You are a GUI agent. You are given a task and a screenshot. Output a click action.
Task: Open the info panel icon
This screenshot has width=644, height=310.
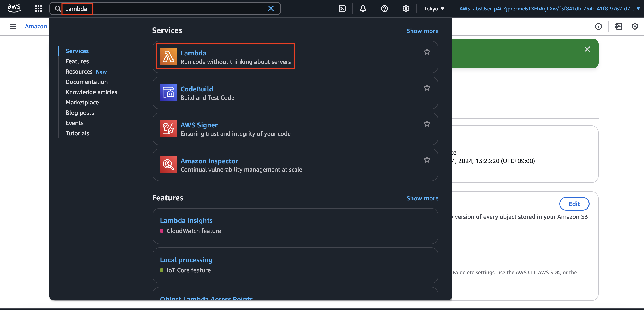coord(599,26)
